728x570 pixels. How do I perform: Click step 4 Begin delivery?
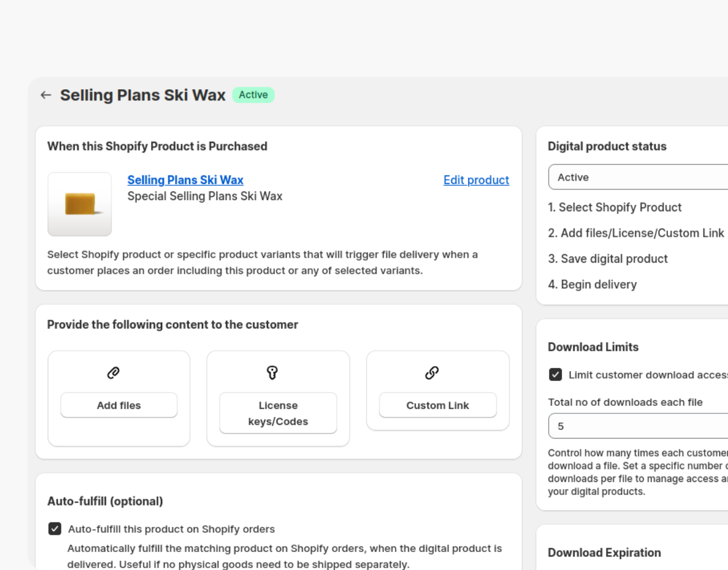592,284
